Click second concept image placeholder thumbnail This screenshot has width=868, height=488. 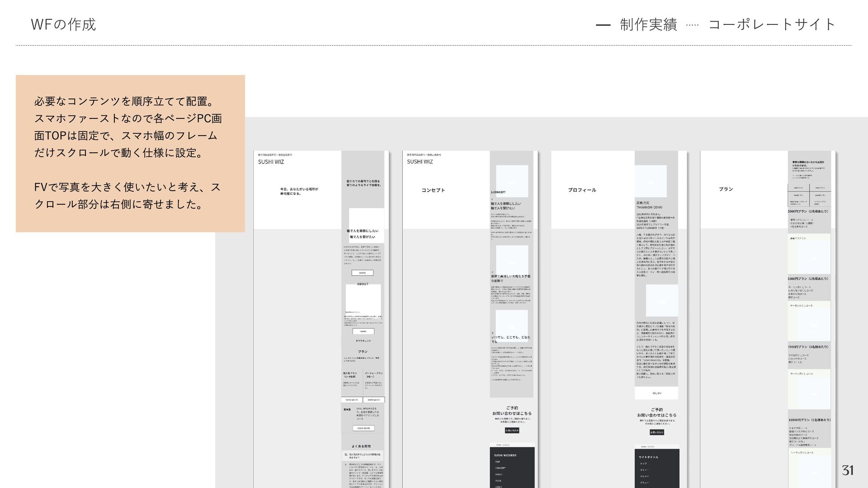point(512,260)
